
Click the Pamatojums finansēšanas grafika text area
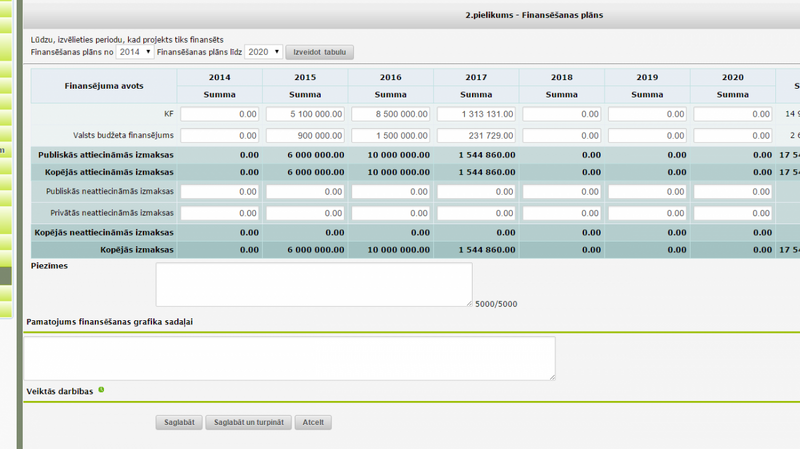click(289, 358)
